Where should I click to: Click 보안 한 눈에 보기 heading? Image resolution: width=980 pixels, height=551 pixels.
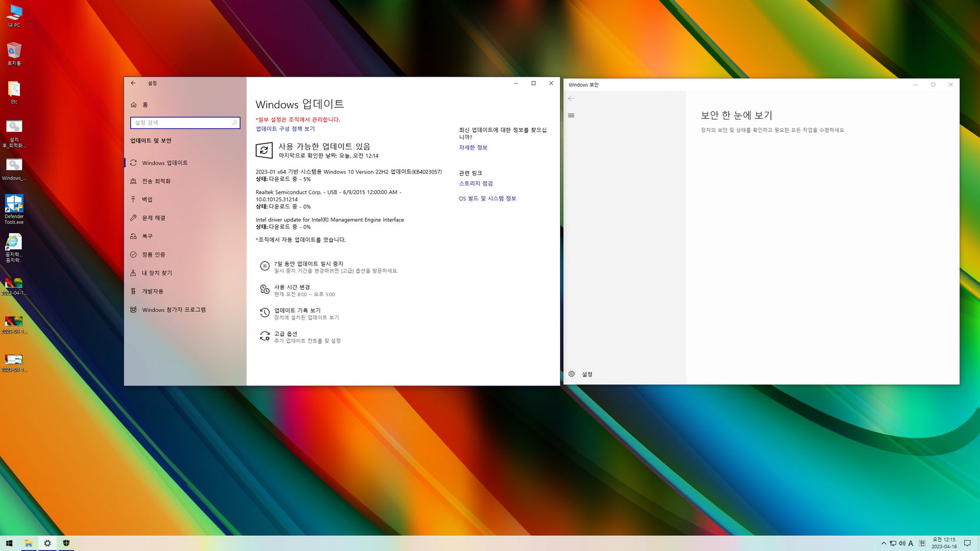click(736, 115)
